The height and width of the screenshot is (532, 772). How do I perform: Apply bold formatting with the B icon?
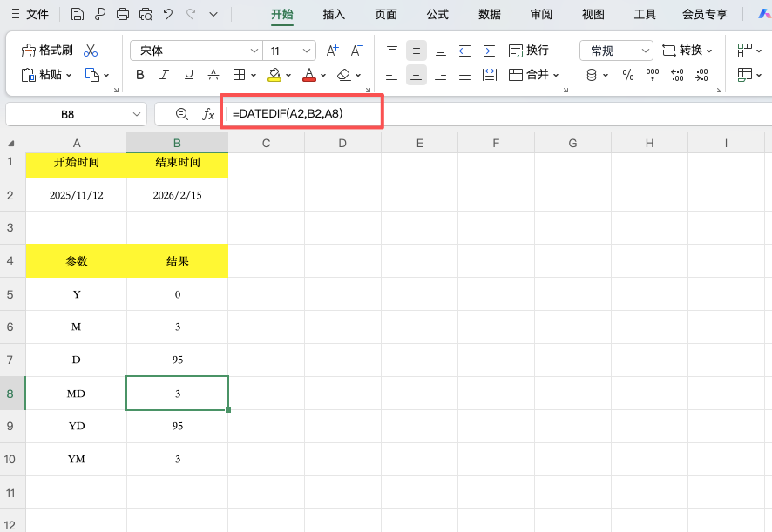[139, 74]
